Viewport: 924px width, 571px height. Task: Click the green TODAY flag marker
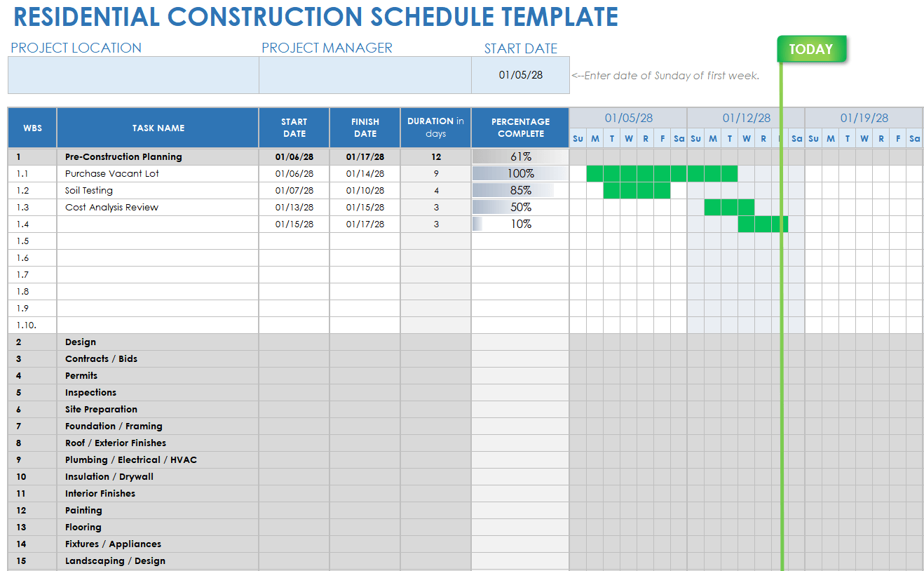[x=811, y=49]
